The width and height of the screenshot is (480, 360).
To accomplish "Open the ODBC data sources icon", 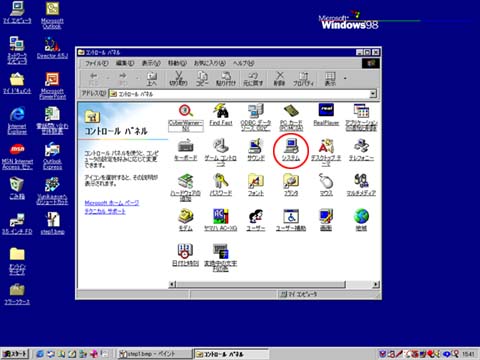I will click(256, 117).
